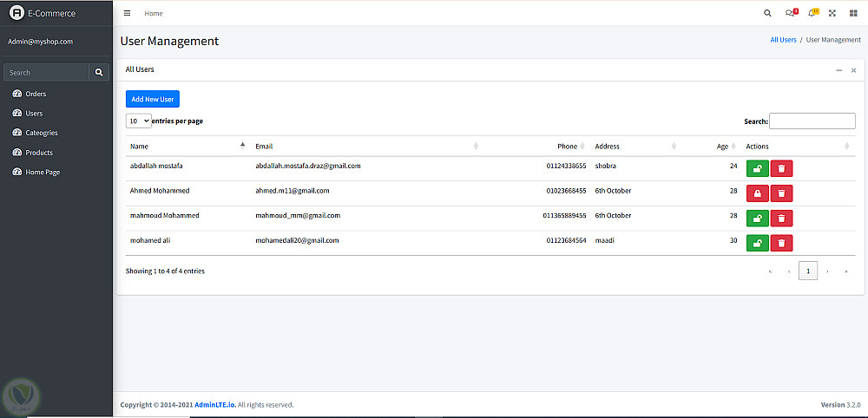Open the navbar search icon
This screenshot has height=418, width=868.
coord(767,13)
